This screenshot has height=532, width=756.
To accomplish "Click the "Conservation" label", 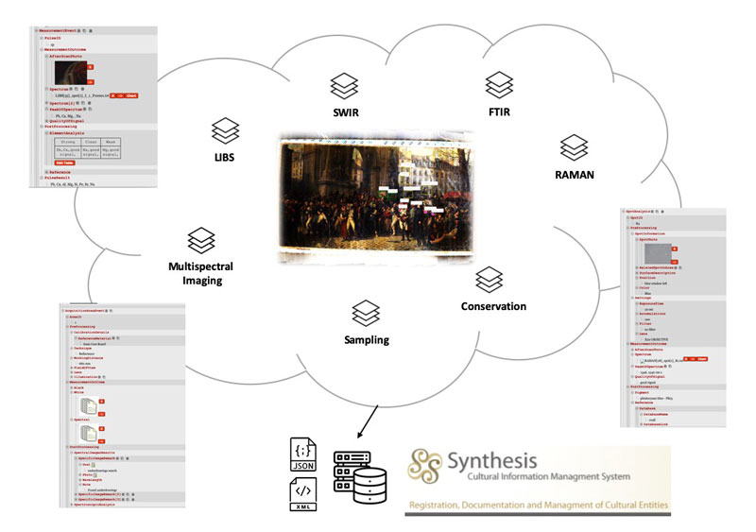I will click(493, 306).
